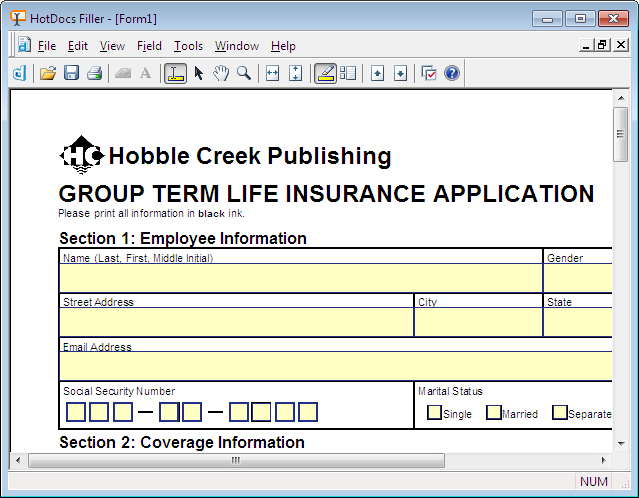This screenshot has height=498, width=639.
Task: Click the Gender field
Action: (x=578, y=278)
